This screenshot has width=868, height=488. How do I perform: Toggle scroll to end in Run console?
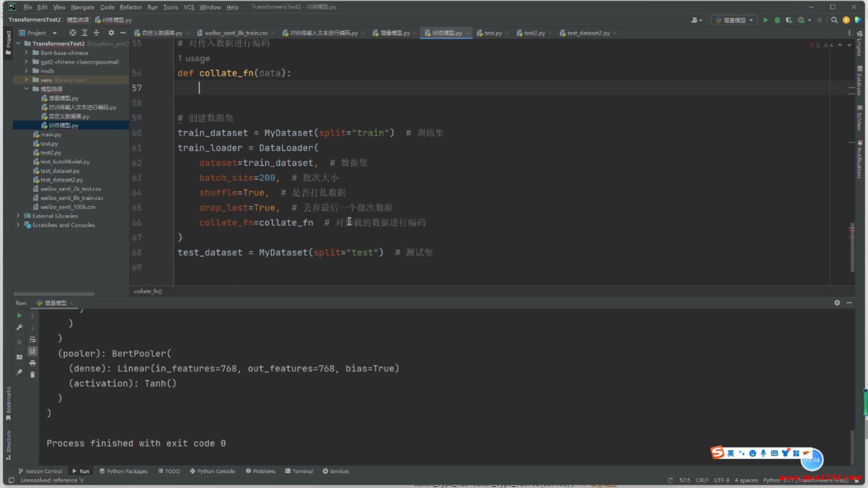pyautogui.click(x=33, y=351)
